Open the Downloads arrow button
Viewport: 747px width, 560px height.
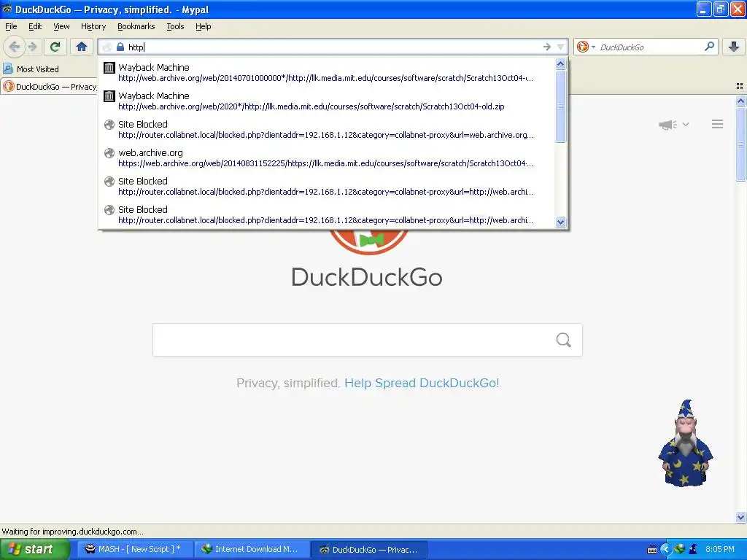(x=734, y=47)
